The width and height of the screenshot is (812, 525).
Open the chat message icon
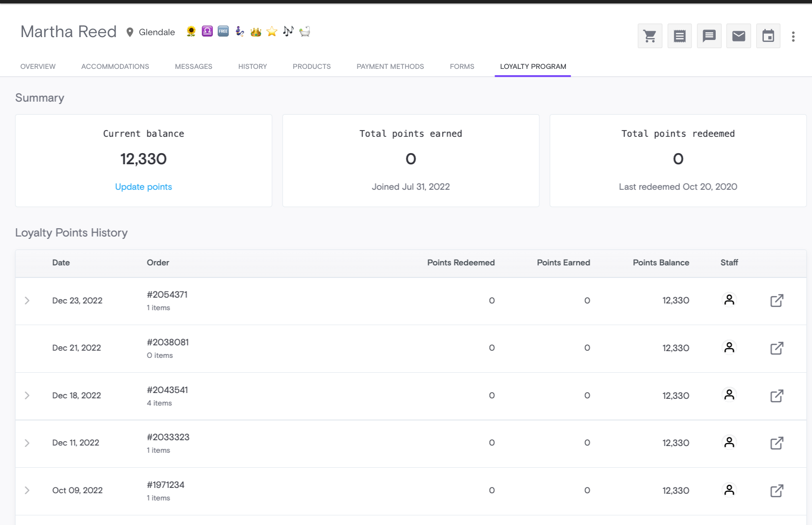pos(709,36)
